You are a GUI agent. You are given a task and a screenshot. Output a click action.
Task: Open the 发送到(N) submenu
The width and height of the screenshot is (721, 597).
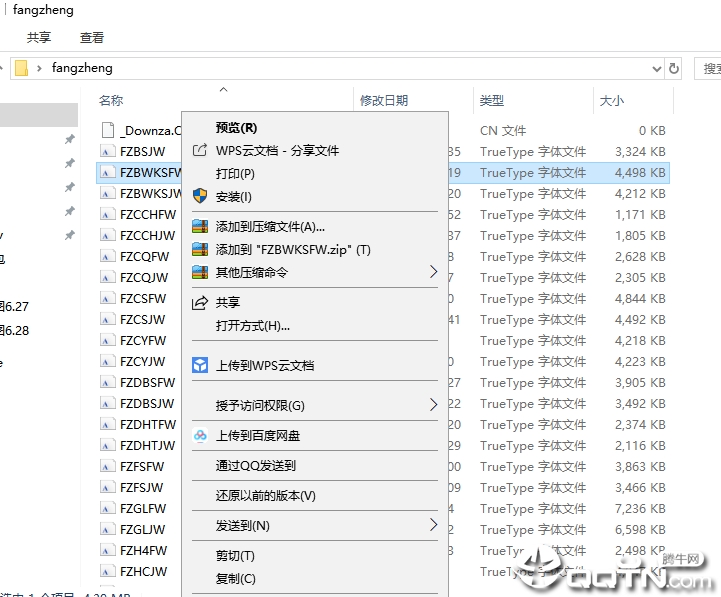pyautogui.click(x=433, y=525)
